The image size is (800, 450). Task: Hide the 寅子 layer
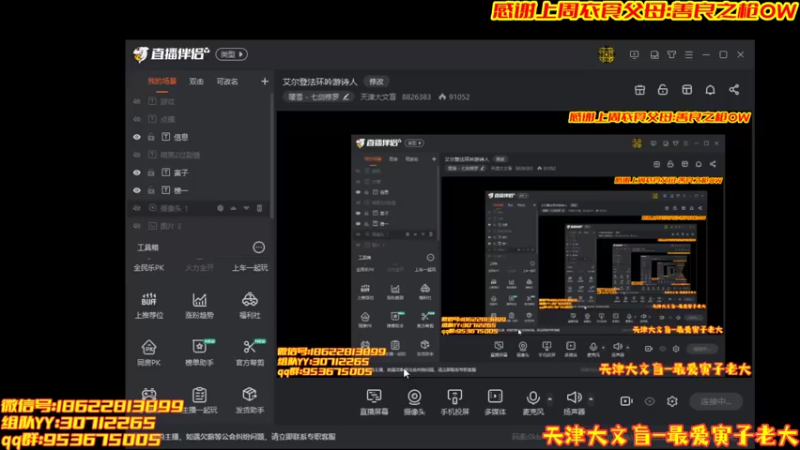point(137,172)
